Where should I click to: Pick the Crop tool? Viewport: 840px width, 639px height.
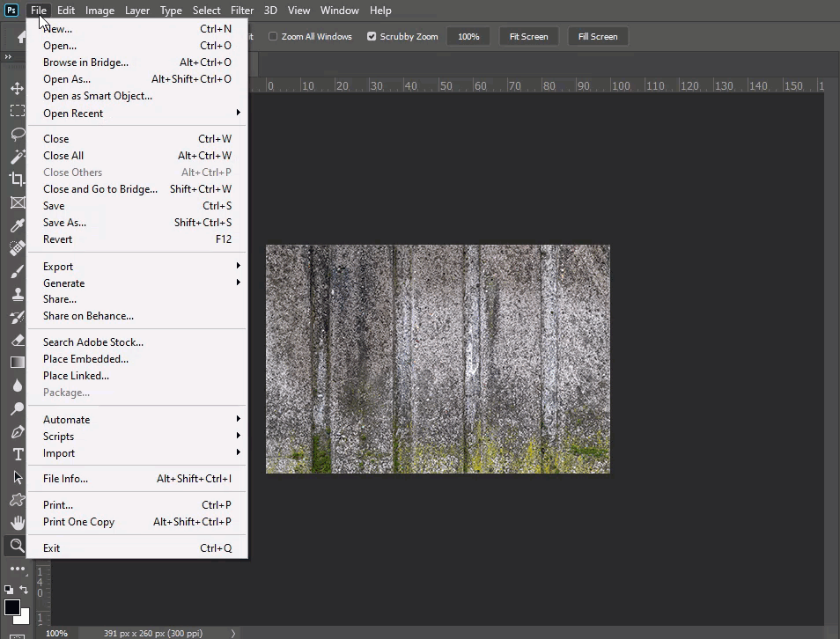coord(17,179)
